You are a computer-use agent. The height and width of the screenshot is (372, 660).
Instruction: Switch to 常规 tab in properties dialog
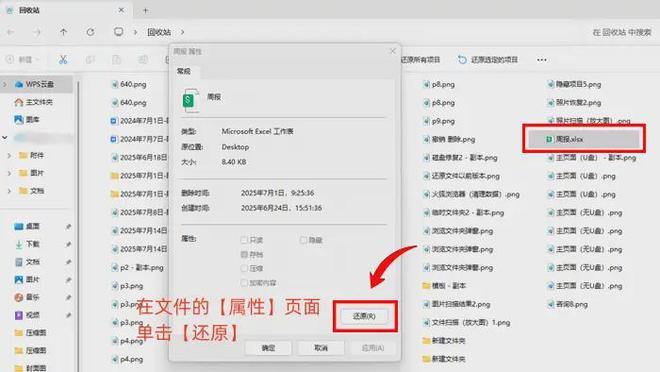coord(184,71)
